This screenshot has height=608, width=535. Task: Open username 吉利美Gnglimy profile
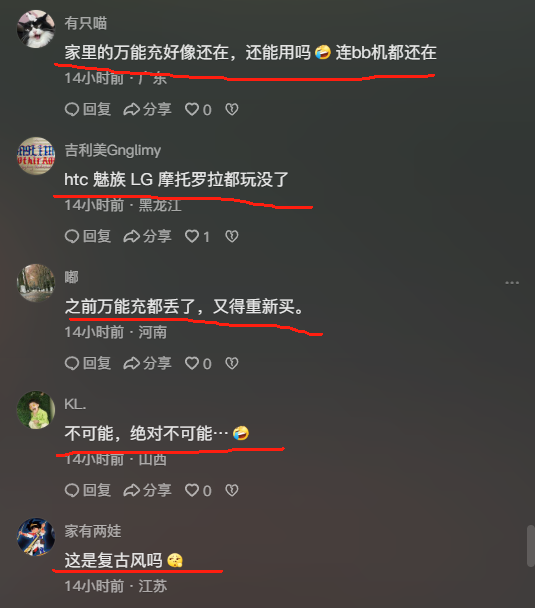coord(112,150)
